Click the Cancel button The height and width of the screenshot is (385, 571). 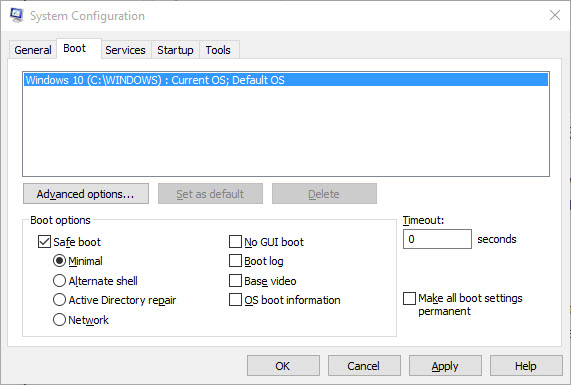coord(364,366)
